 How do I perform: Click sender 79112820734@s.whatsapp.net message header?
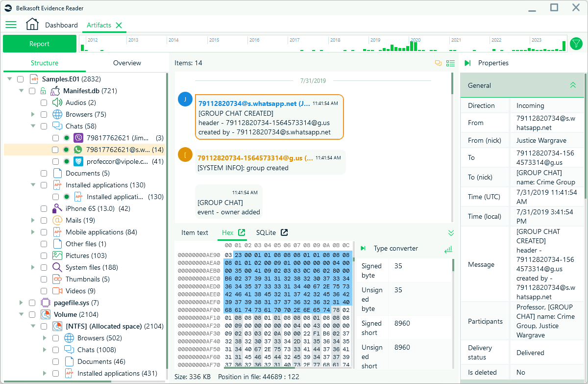254,103
